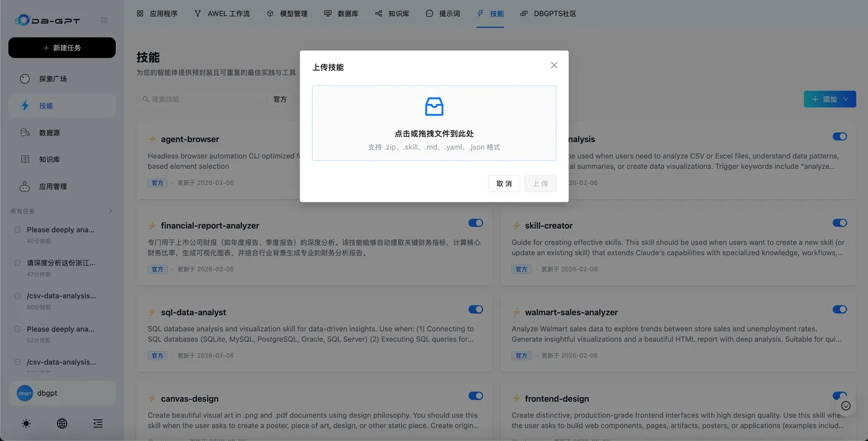Image resolution: width=868 pixels, height=441 pixels.
Task: Click 官方 tag on walmart-sales-analyzer card
Action: pos(521,356)
